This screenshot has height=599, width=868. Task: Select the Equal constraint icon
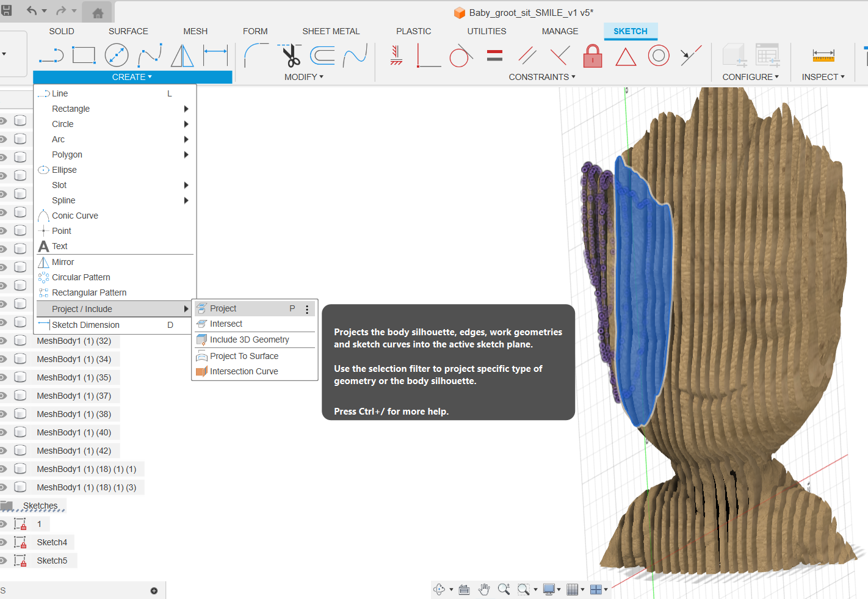click(x=494, y=56)
